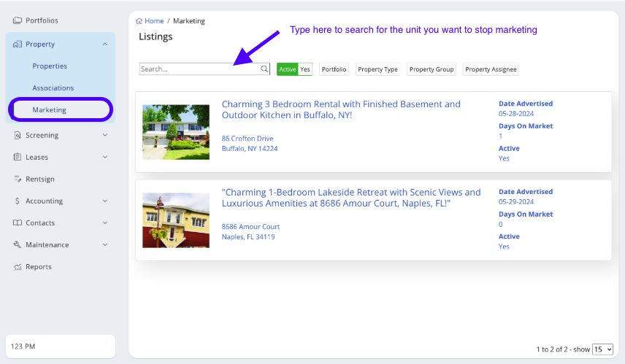Click the Property Type filter button
Viewport: 625px width, 364px height.
[377, 69]
